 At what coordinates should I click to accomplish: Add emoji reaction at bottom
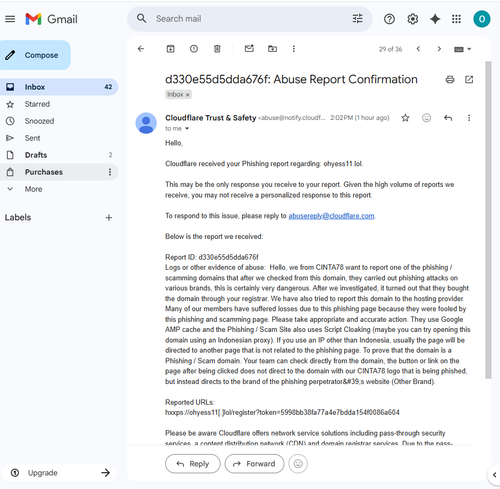[298, 464]
